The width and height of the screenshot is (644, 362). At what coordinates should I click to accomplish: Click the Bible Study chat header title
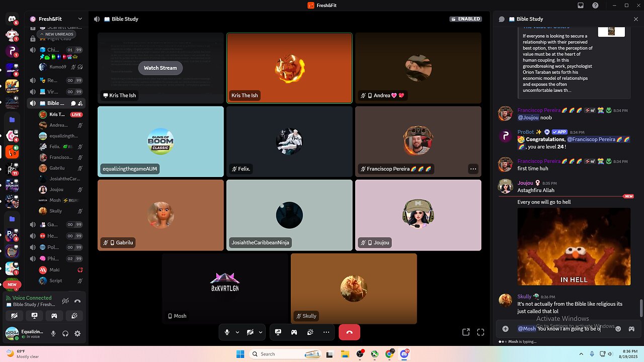click(530, 19)
